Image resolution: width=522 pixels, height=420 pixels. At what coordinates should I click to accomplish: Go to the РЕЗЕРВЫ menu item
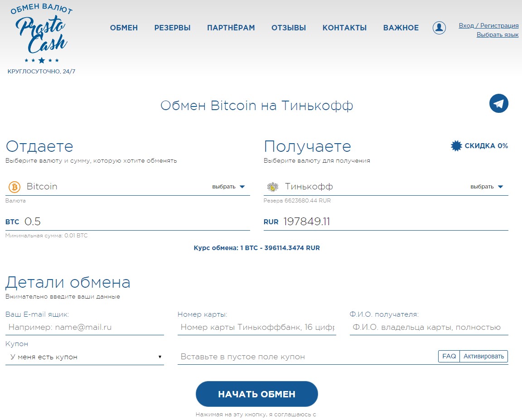click(x=172, y=28)
